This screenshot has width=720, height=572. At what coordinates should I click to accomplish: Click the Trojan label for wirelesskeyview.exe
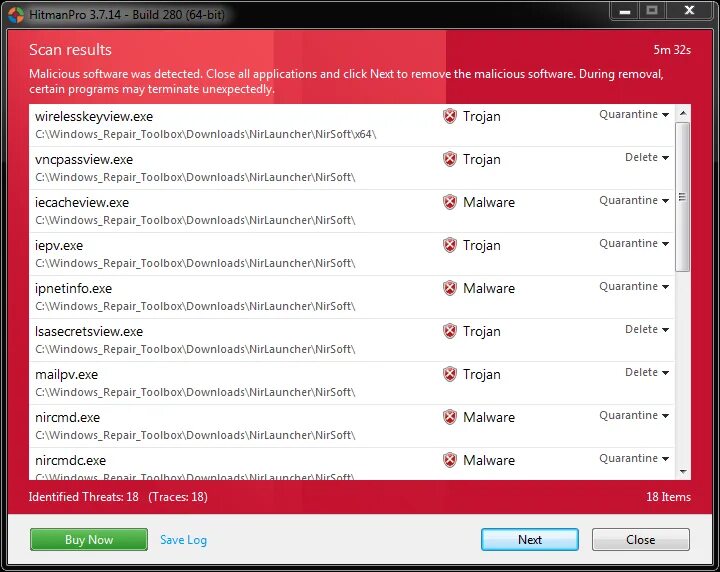(x=482, y=117)
